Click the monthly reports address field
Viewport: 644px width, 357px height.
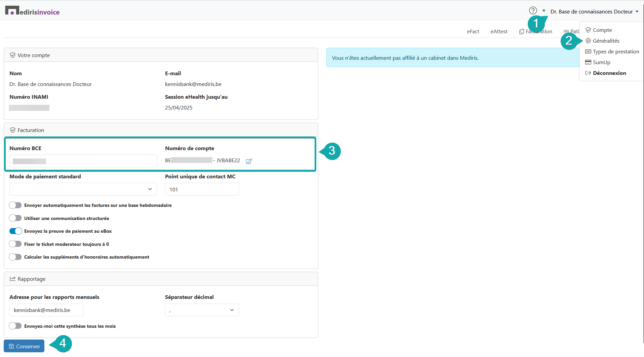[46, 310]
